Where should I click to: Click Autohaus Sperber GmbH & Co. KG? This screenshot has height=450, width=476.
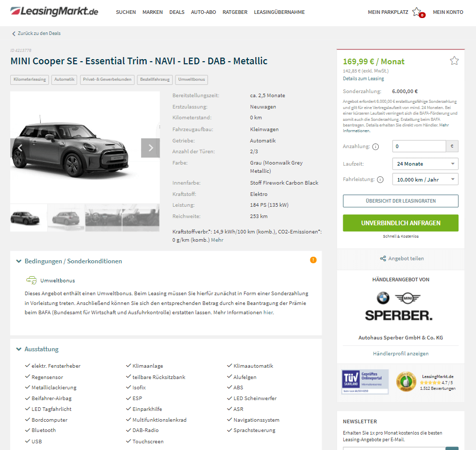pyautogui.click(x=400, y=338)
